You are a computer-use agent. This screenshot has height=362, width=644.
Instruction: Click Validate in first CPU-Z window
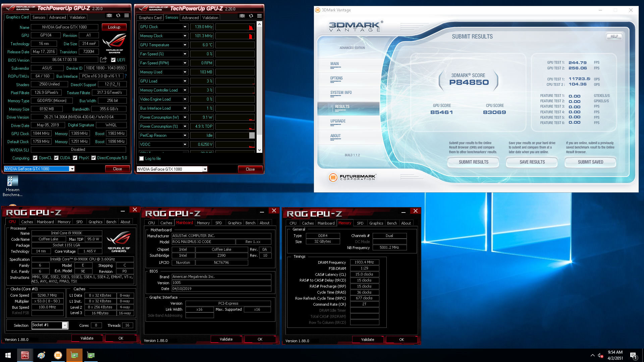click(x=87, y=338)
